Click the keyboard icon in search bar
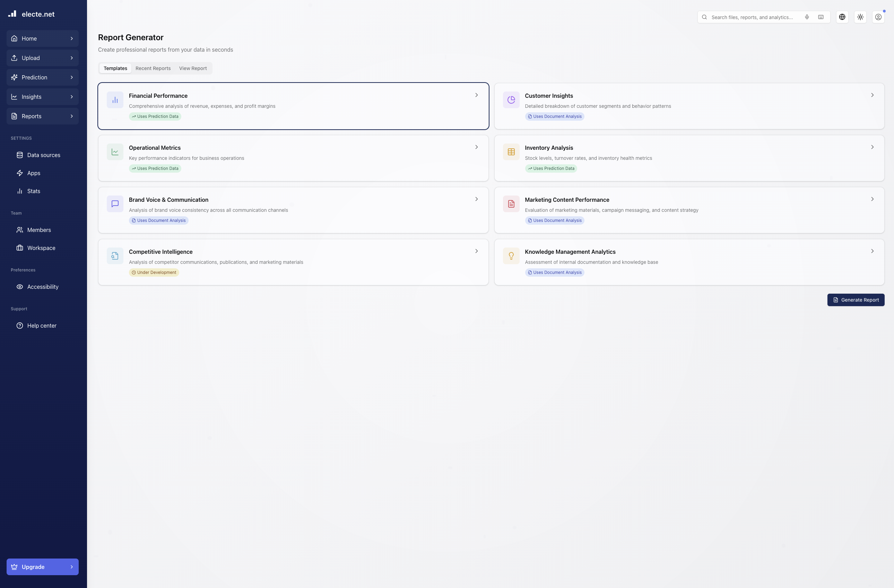The width and height of the screenshot is (894, 588). 821,17
